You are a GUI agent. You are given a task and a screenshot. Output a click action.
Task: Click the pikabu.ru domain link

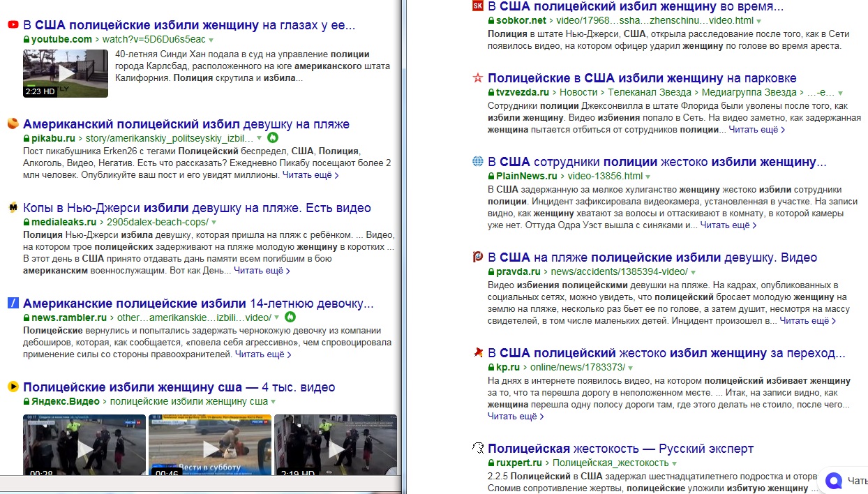tap(53, 138)
